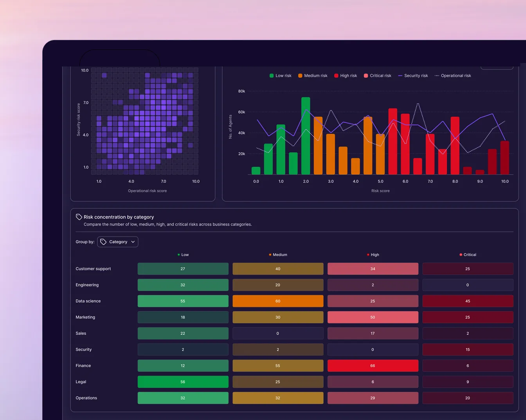The image size is (526, 420).
Task: Click the Security row label
Action: click(x=83, y=349)
